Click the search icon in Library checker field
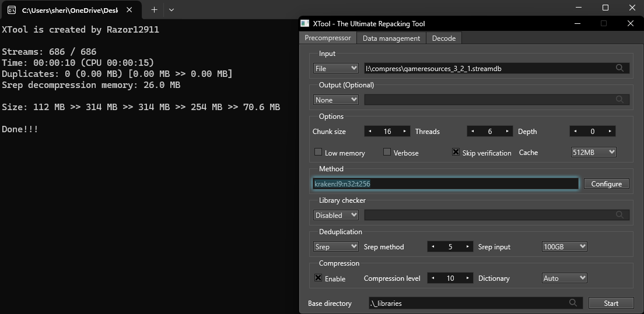Screen dimensions: 644x314 [619, 214]
